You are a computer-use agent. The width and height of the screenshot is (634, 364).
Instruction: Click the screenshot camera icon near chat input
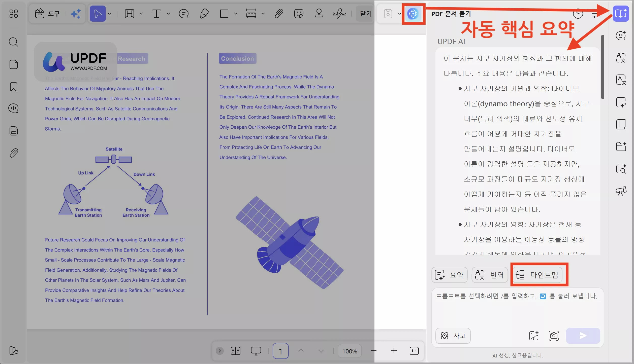554,336
